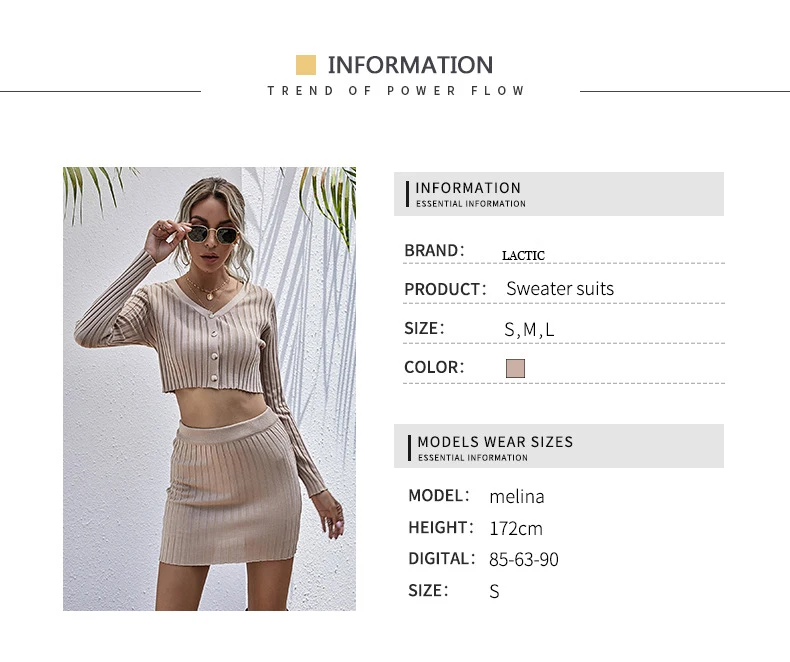790x662 pixels.
Task: Select the INFORMATION essential information header
Action: click(559, 194)
